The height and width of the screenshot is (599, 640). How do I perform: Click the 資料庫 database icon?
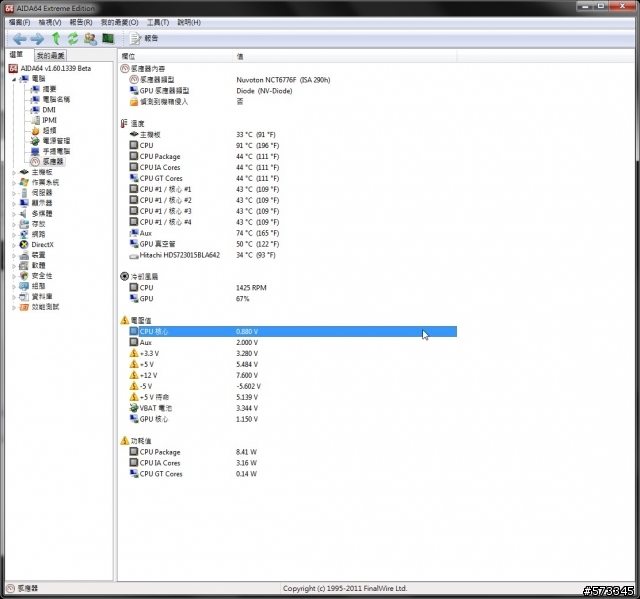[24, 297]
